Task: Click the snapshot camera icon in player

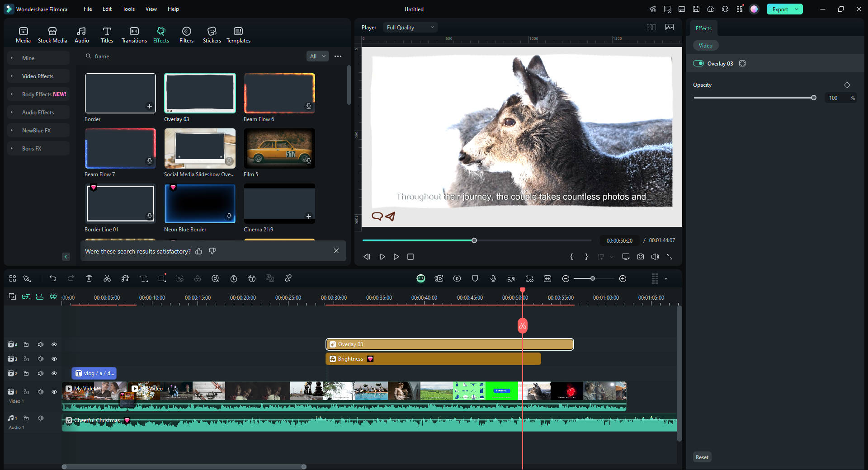Action: (641, 257)
